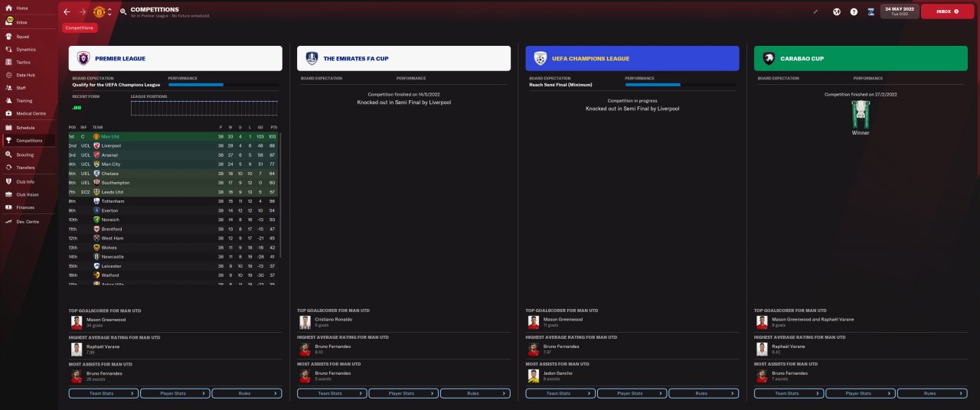Open the Carabao Cup header card
Viewport: 980px width, 410px height.
(861, 58)
